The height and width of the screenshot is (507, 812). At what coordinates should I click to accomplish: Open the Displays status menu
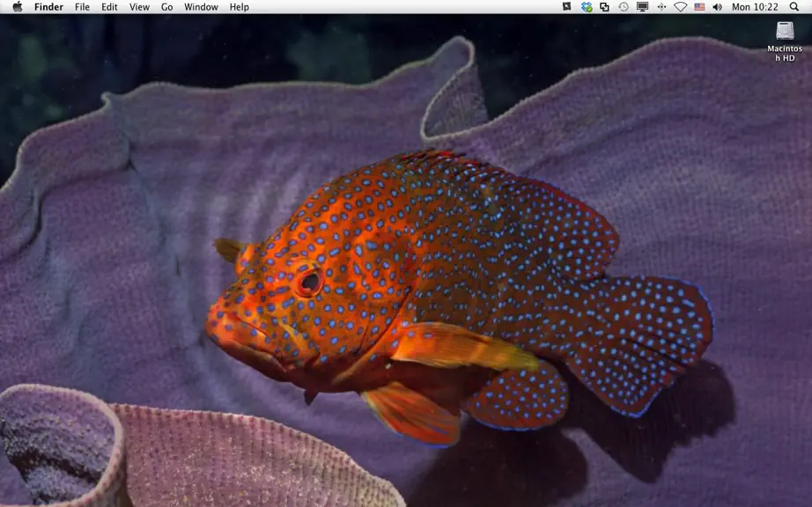click(x=643, y=7)
